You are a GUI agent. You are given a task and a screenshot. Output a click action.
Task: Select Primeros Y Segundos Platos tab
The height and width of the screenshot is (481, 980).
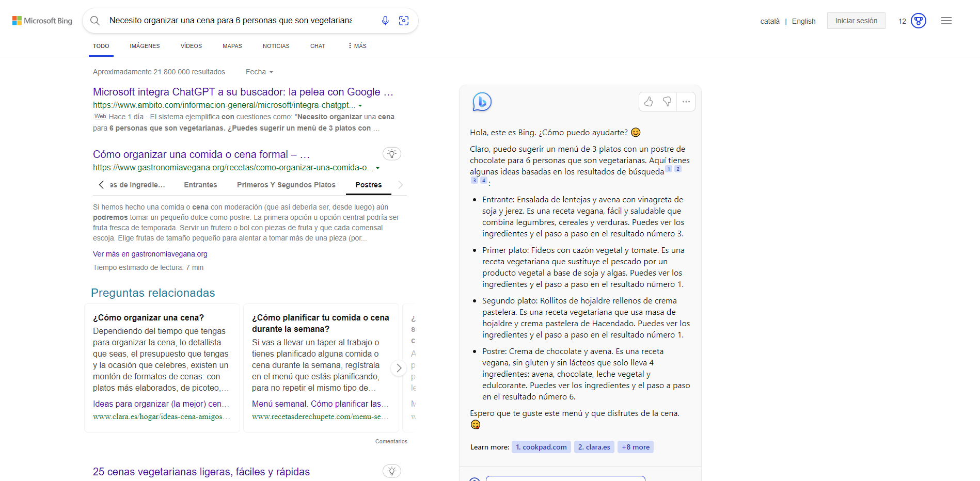286,185
